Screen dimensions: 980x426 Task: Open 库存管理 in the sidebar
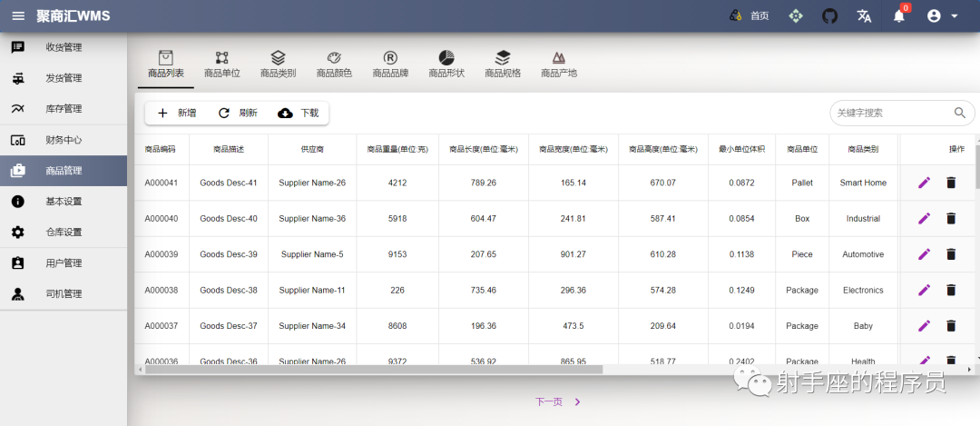coord(64,109)
